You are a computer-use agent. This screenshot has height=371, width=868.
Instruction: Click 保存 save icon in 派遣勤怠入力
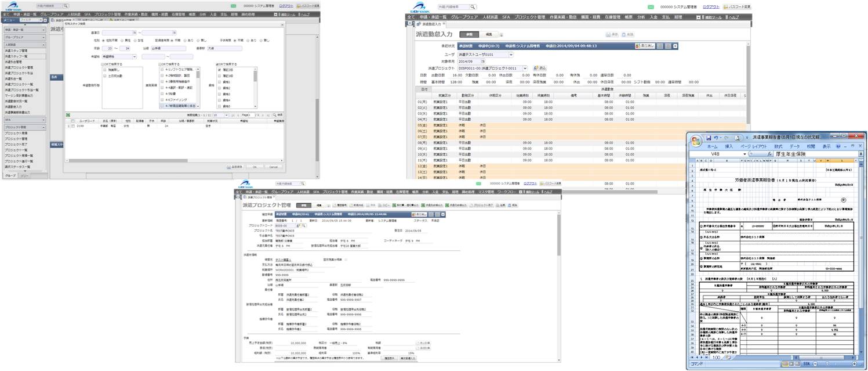[612, 34]
